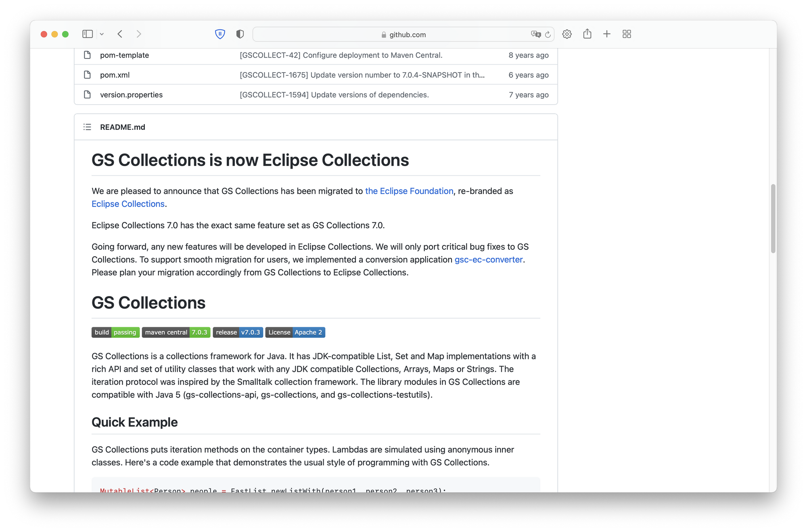Open the gsc-ec-converter link

click(489, 260)
